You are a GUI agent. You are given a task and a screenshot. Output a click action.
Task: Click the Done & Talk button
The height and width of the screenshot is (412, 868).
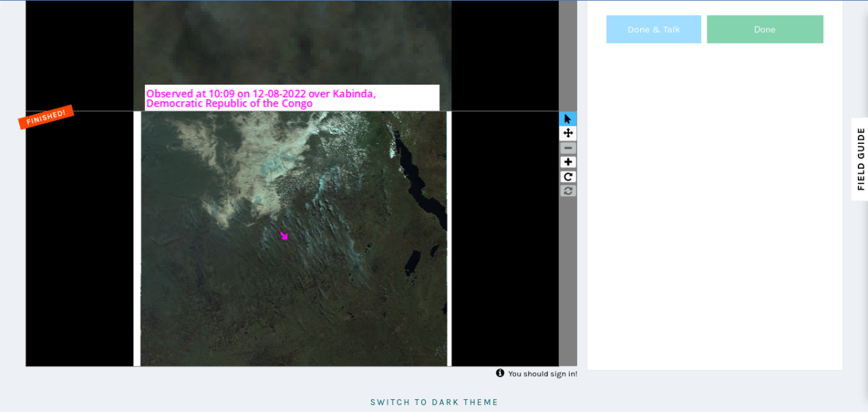click(654, 29)
